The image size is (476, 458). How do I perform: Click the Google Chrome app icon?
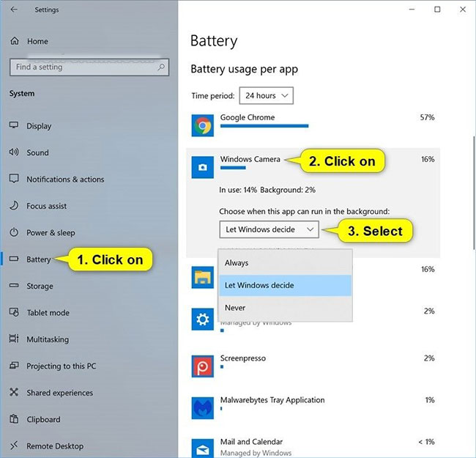[x=202, y=125]
